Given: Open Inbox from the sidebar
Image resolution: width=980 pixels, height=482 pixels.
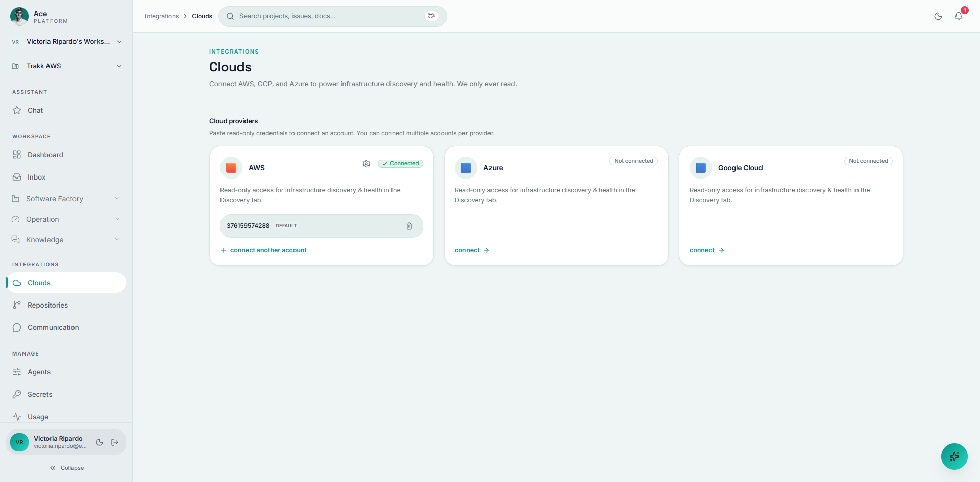Looking at the screenshot, I should (x=66, y=177).
